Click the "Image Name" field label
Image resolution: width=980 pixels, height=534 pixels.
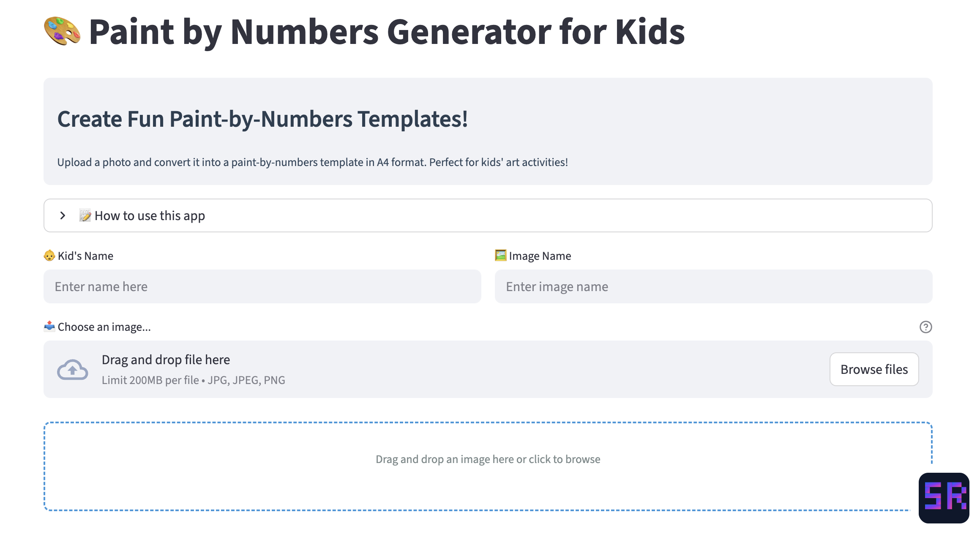coord(540,256)
